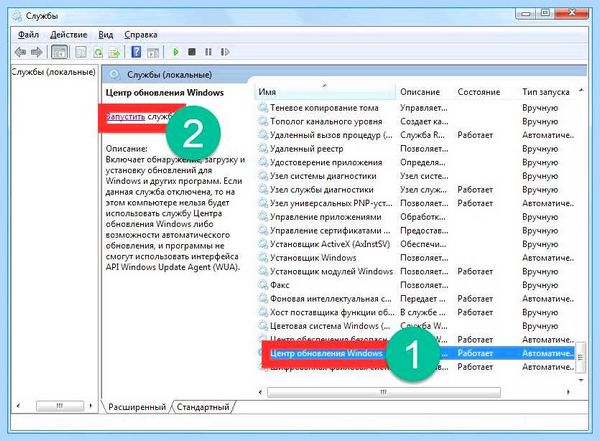Open the Справка menu
This screenshot has height=441, width=600.
(x=140, y=34)
